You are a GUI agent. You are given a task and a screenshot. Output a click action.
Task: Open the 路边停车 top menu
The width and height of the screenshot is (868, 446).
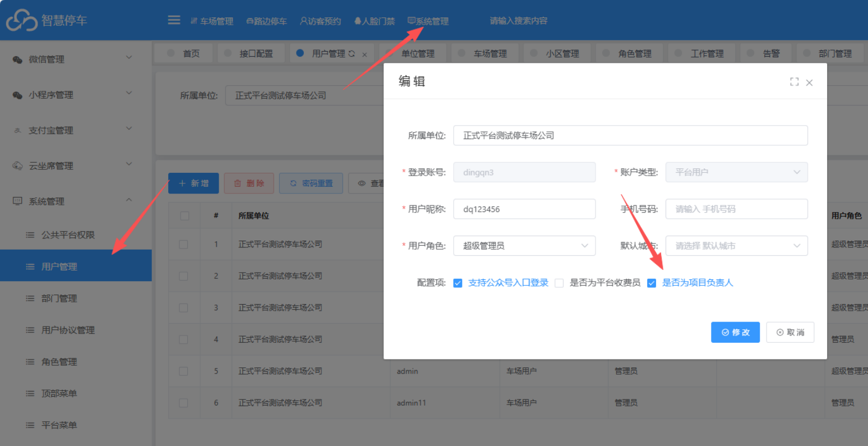click(x=266, y=21)
